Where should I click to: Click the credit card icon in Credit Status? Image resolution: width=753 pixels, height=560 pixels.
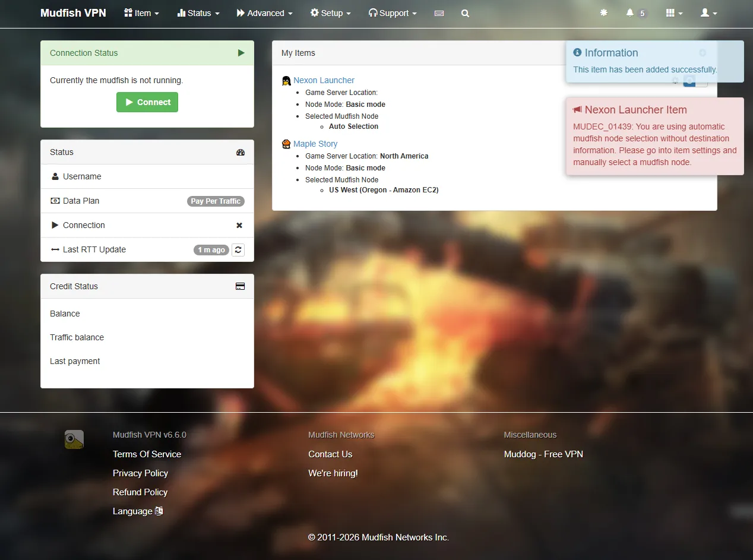click(241, 286)
